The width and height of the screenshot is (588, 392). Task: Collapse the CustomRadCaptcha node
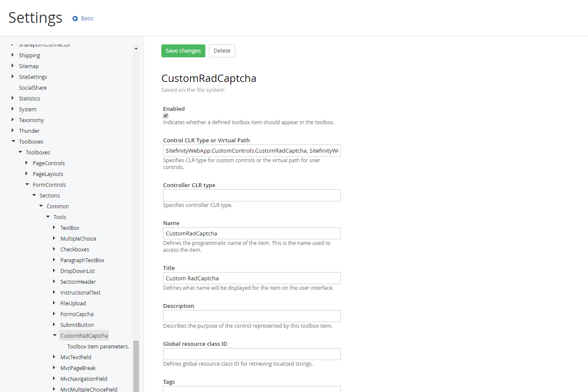[55, 335]
